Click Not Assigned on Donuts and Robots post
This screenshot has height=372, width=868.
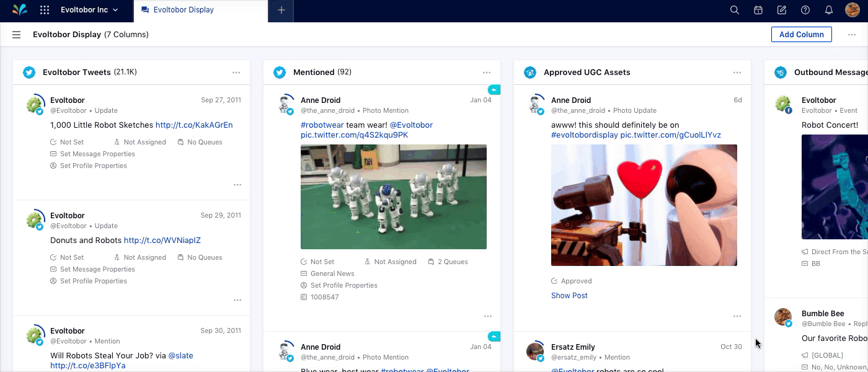point(140,257)
